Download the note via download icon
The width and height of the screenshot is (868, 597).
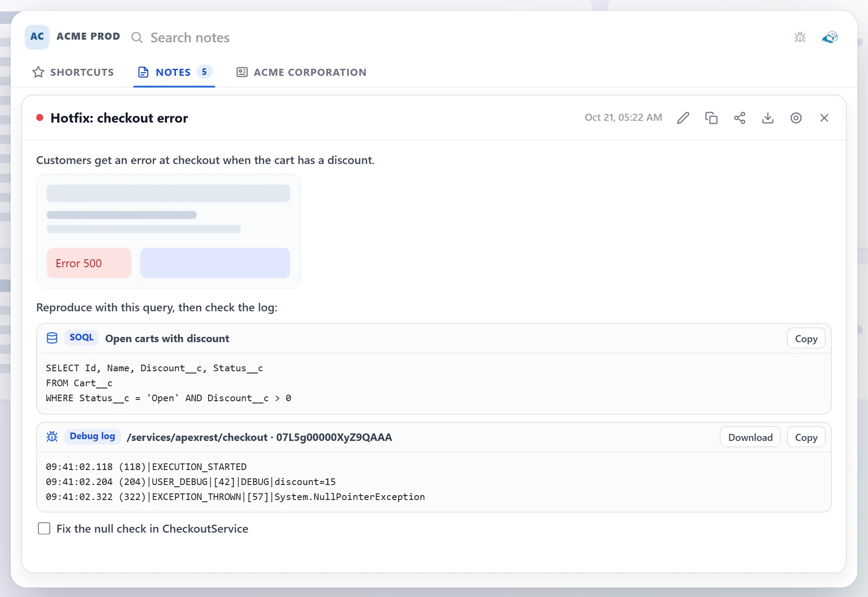[768, 118]
